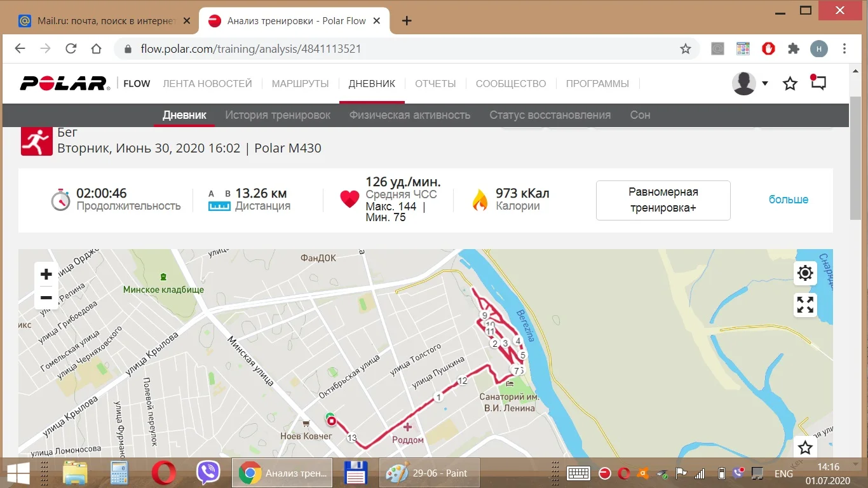
Task: Click the ENG language indicator
Action: [x=783, y=473]
